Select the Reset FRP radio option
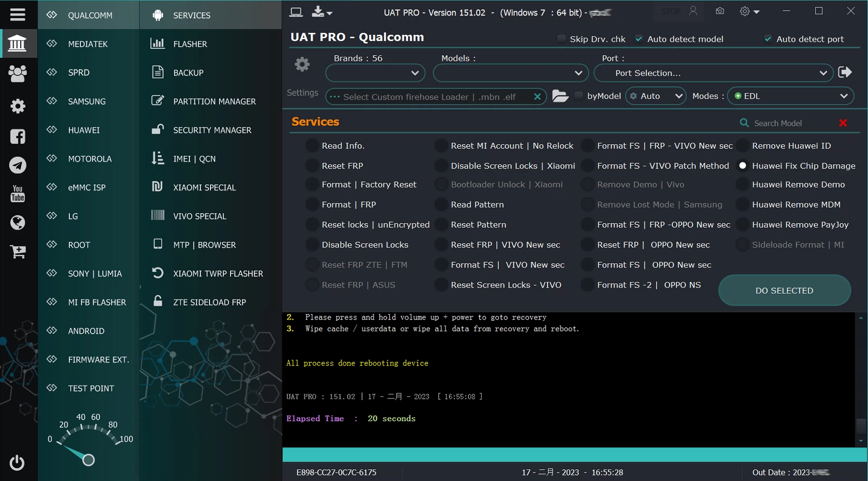Viewport: 868px width, 481px height. tap(312, 166)
